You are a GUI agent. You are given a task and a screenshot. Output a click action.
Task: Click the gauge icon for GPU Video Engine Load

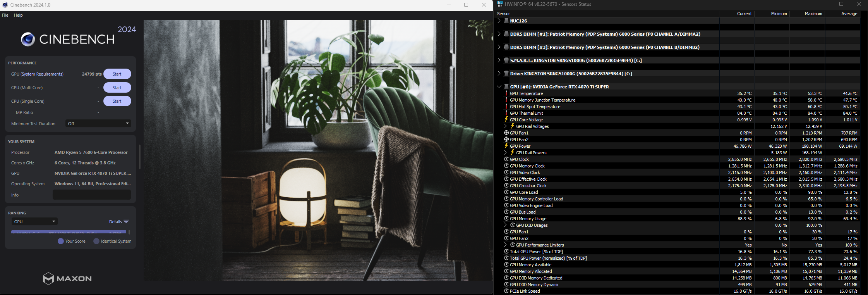point(506,205)
